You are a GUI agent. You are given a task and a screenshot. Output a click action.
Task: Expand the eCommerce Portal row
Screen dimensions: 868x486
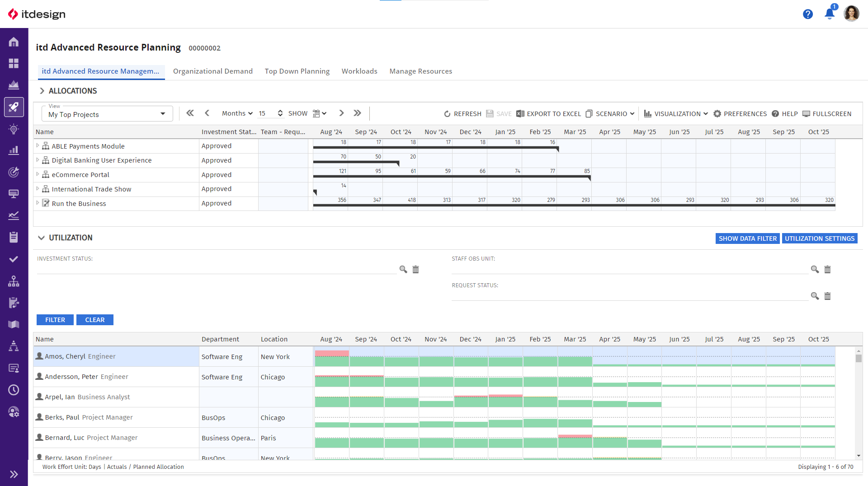pos(38,174)
